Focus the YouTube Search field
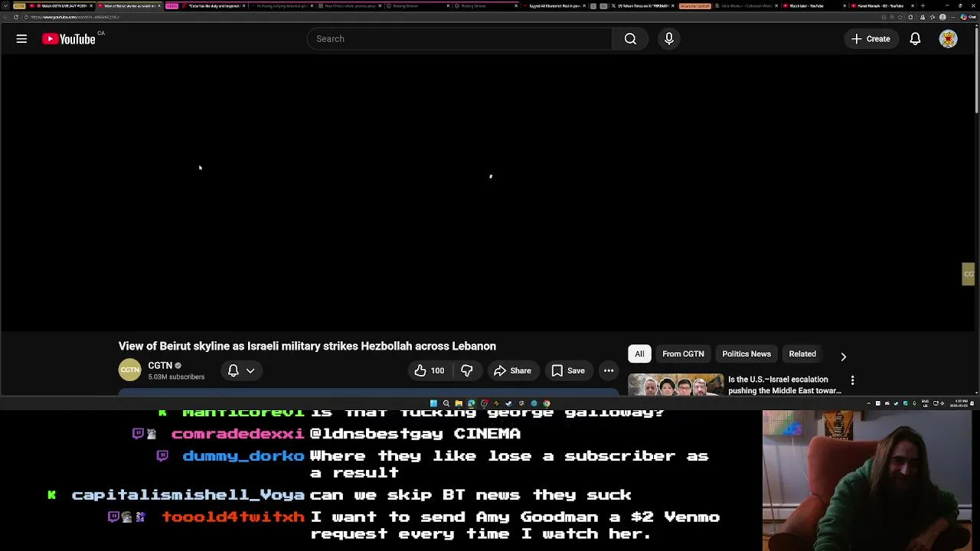Screen dimensions: 980x551 (x=459, y=38)
